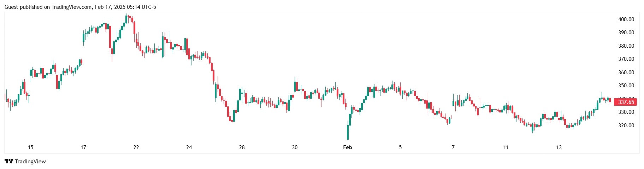Click the 350.00 price axis label

pyautogui.click(x=626, y=86)
